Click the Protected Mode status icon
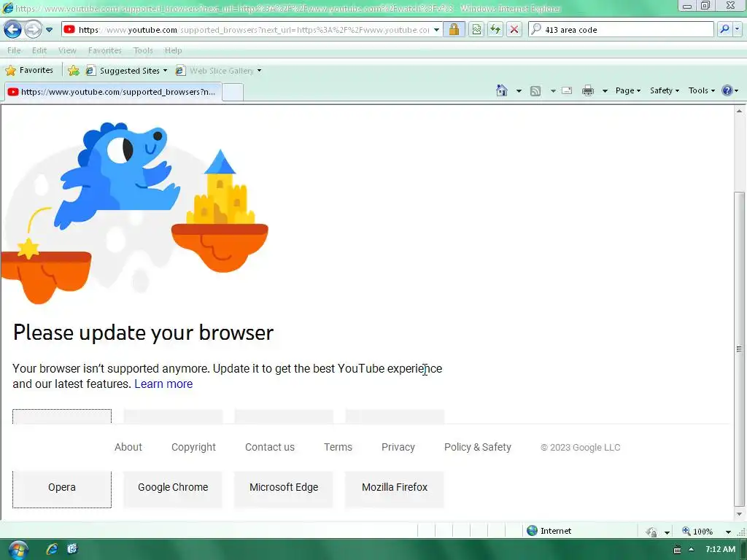 tap(651, 532)
